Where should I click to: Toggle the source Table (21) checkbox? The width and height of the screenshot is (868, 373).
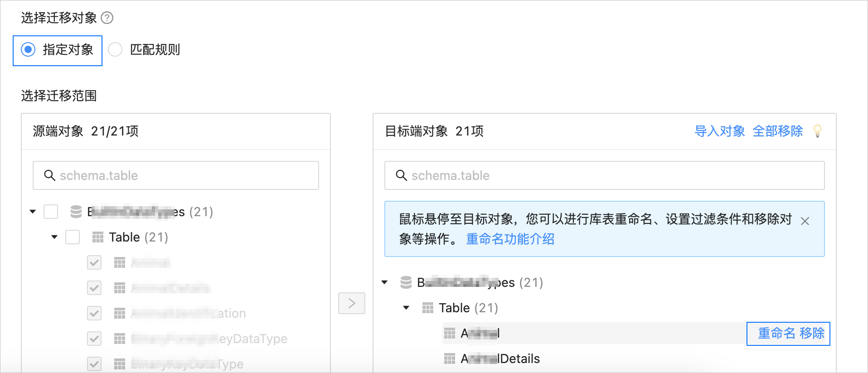click(x=73, y=237)
